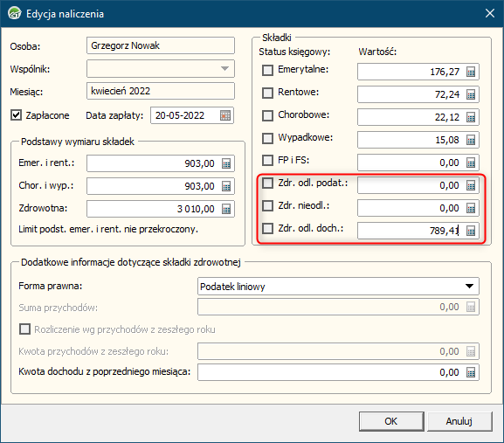Enable the Zdr. nieodl. checkbox
504x443 pixels.
coord(267,205)
